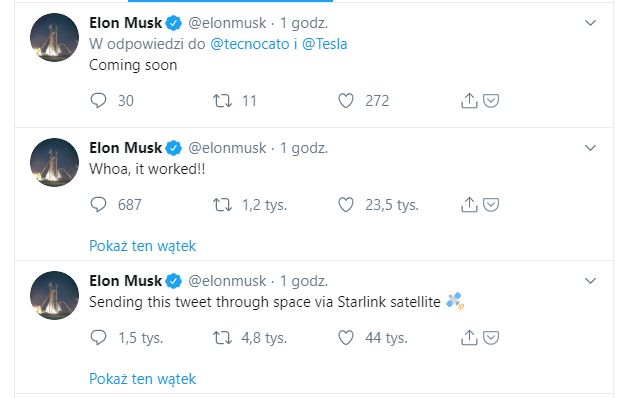Like the "Whoa, it worked!!" tweet

point(346,205)
